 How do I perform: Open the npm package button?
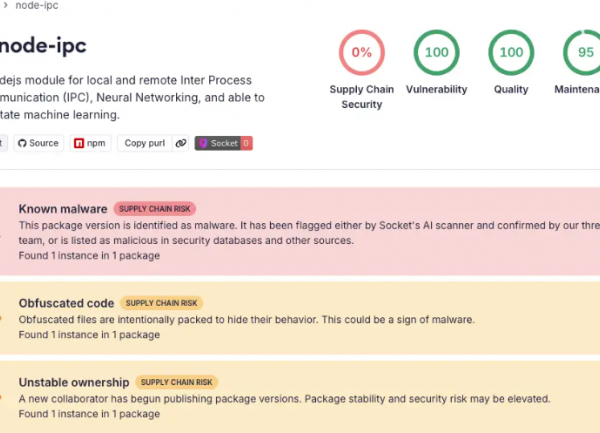(90, 143)
